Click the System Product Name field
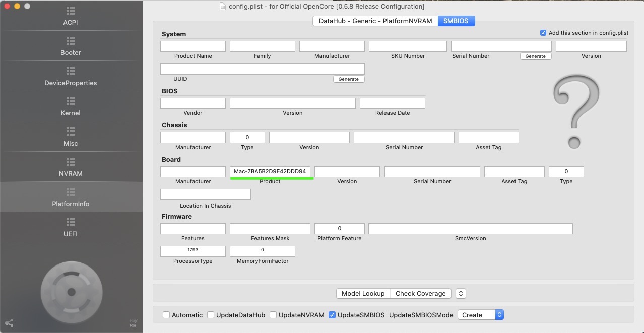The image size is (644, 333). coord(193,46)
